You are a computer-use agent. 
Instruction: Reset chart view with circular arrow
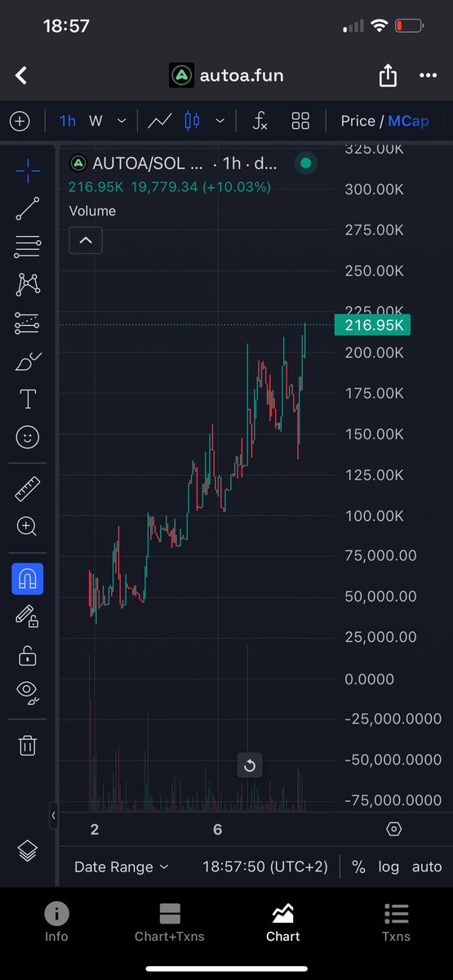point(250,766)
